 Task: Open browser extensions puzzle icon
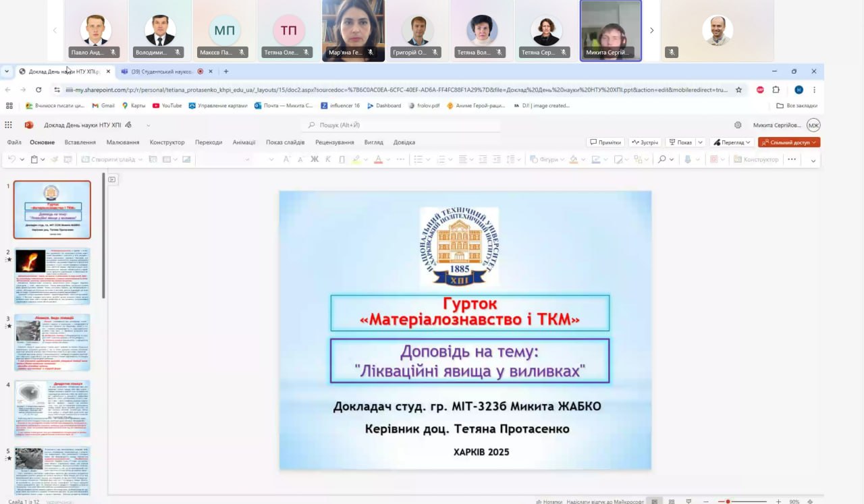point(776,89)
